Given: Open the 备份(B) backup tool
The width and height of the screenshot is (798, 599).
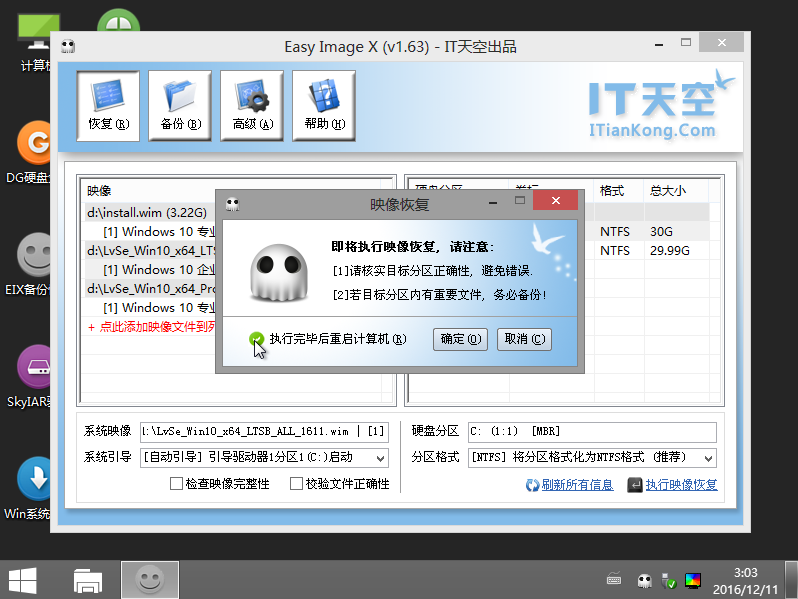Looking at the screenshot, I should coord(180,106).
